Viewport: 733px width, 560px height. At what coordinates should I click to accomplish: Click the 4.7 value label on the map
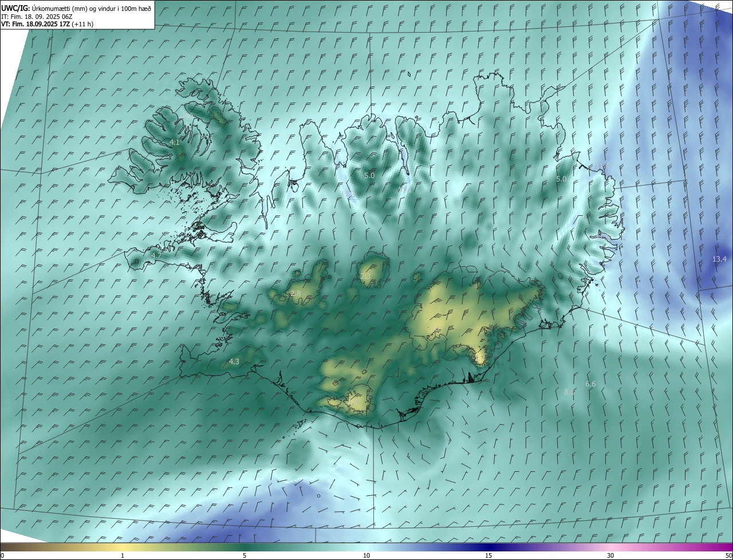point(156,255)
